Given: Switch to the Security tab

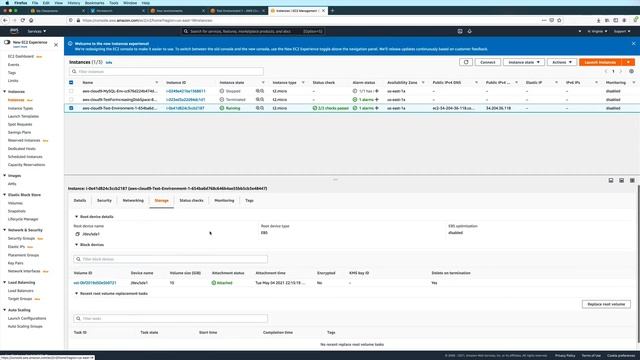Looking at the screenshot, I should [x=104, y=200].
